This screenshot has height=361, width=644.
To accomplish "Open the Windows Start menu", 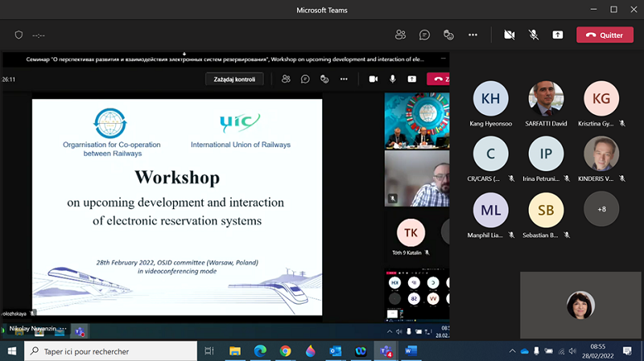I will click(12, 351).
